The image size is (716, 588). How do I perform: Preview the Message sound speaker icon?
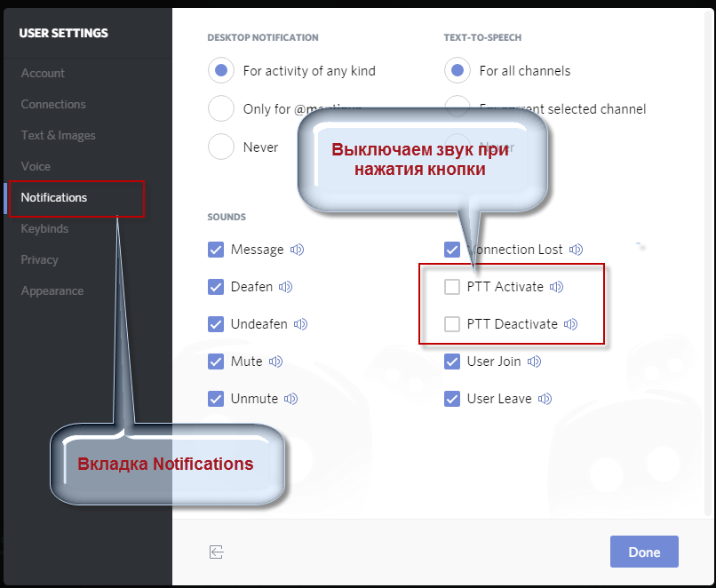tap(298, 250)
